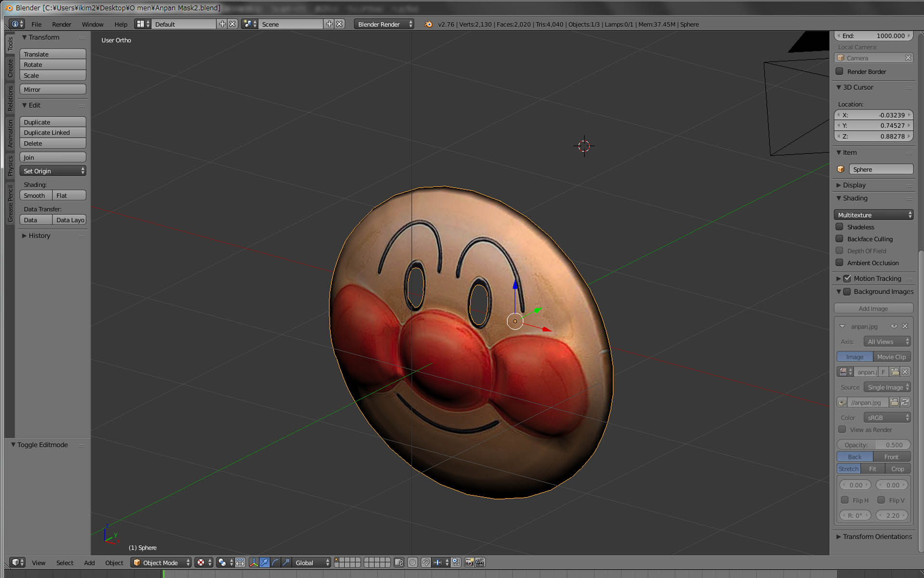Toggle the 3D manipulator widget icon
The height and width of the screenshot is (578, 924).
click(x=254, y=562)
